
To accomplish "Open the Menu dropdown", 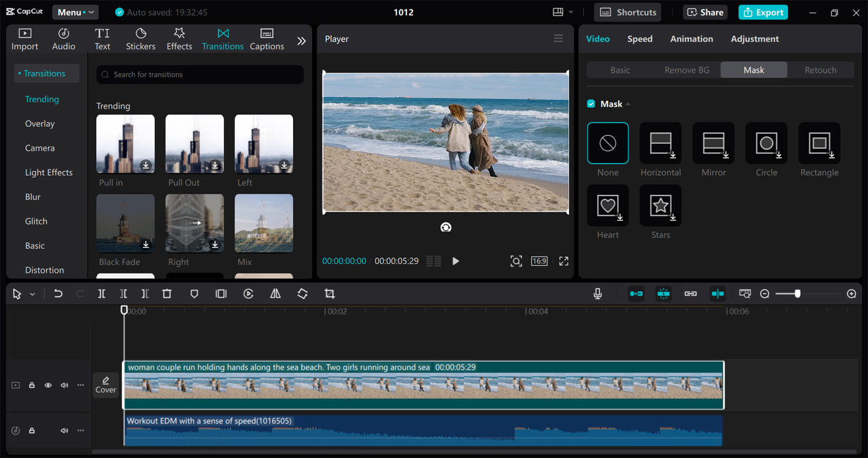I will pos(75,12).
